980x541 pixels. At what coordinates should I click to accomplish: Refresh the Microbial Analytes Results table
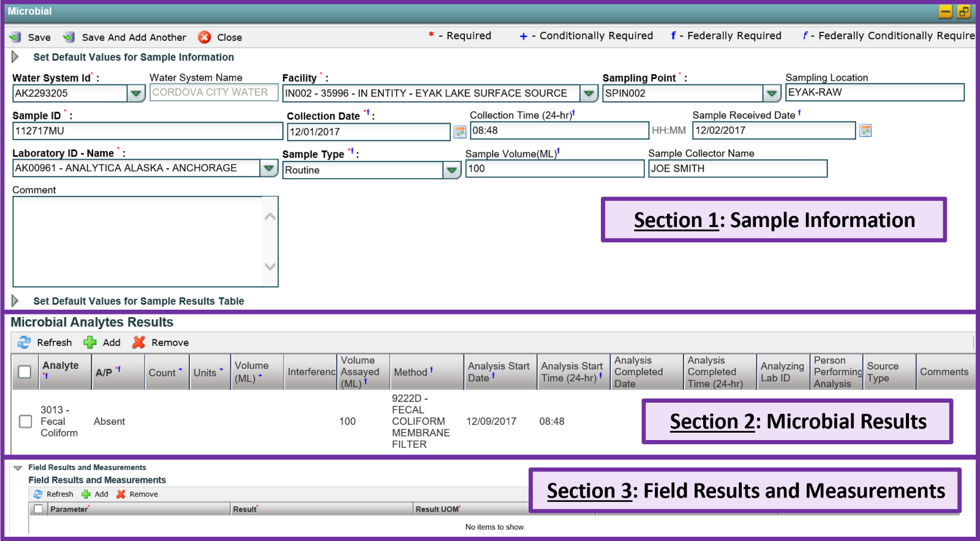tap(24, 343)
